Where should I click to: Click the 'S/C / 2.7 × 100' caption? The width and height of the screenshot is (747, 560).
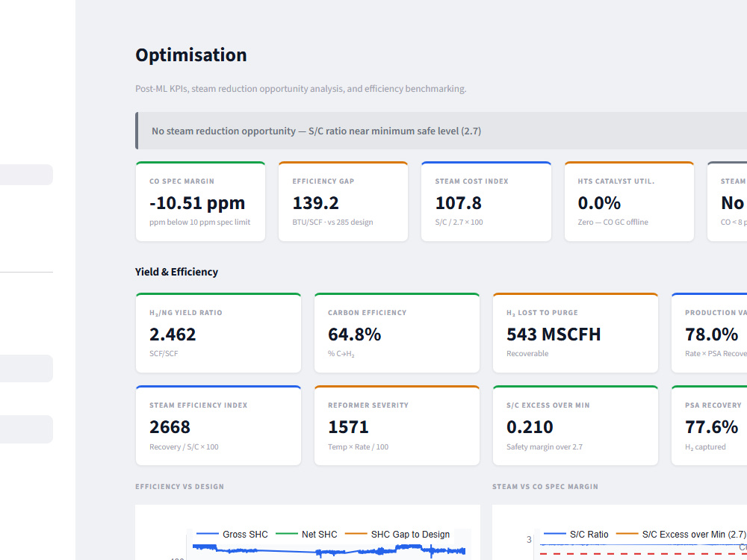[x=459, y=222]
